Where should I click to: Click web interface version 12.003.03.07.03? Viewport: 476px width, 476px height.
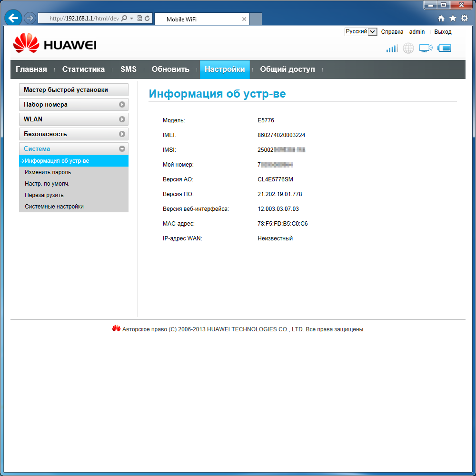point(278,209)
